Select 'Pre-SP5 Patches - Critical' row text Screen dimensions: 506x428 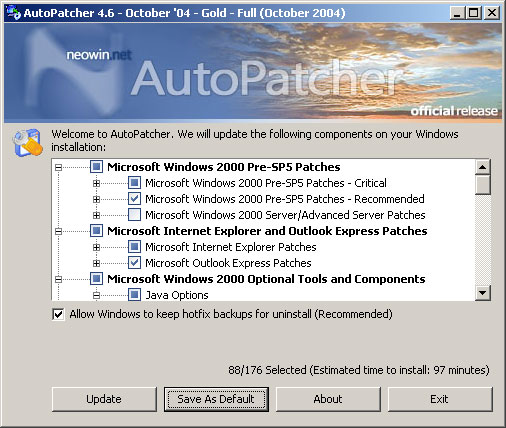266,183
